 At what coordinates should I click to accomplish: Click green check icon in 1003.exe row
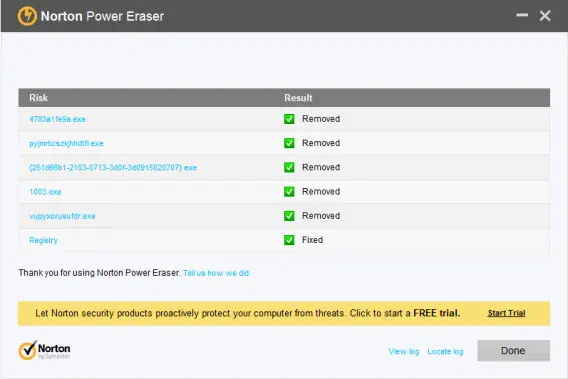(289, 191)
